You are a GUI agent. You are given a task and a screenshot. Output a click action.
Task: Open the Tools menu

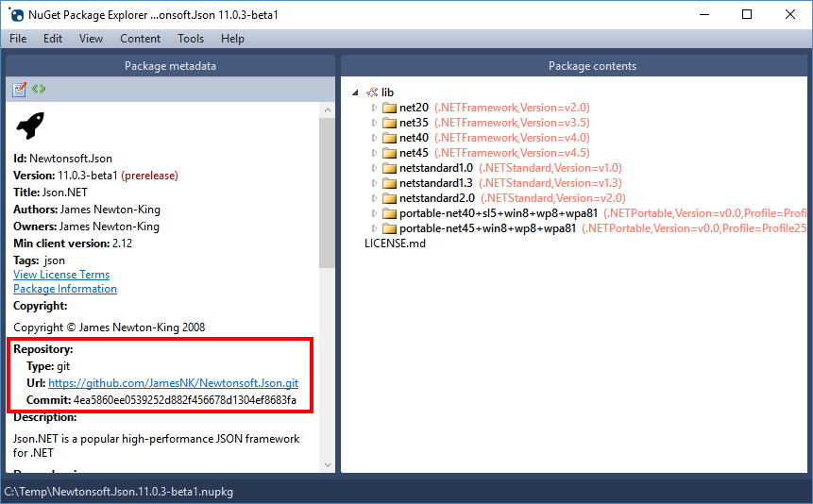pos(191,39)
